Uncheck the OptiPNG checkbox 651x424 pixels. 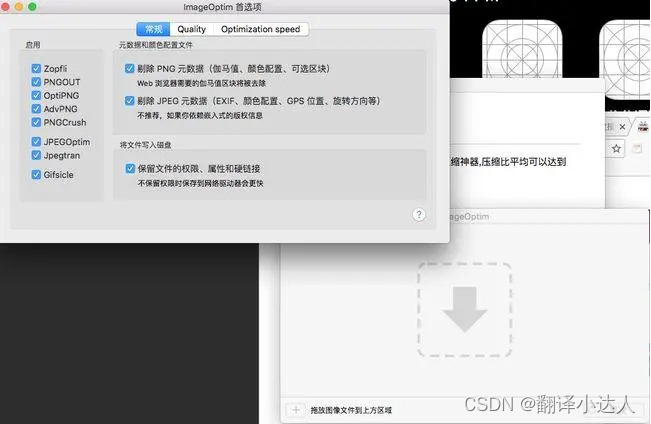tap(36, 95)
